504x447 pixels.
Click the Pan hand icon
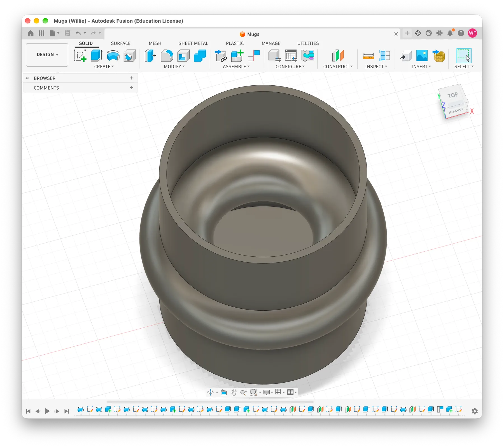pyautogui.click(x=234, y=392)
